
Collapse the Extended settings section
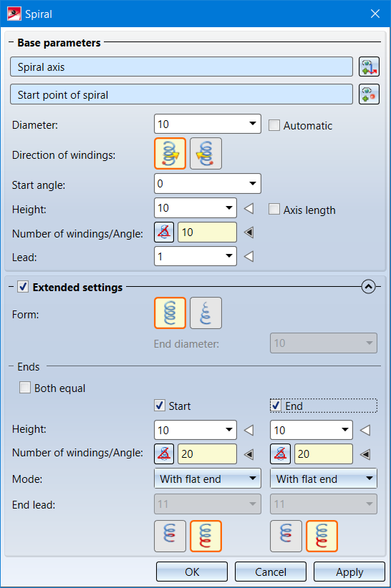pyautogui.click(x=369, y=287)
